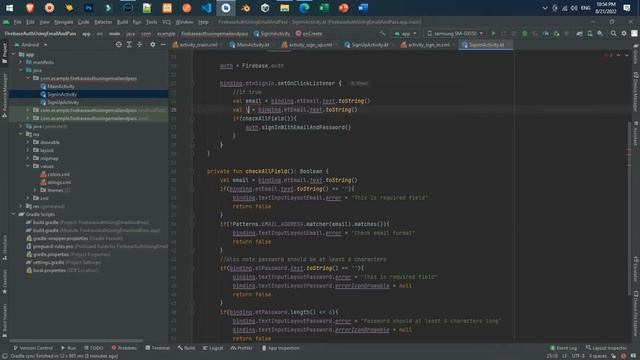Collapse the values folder

tap(28, 166)
